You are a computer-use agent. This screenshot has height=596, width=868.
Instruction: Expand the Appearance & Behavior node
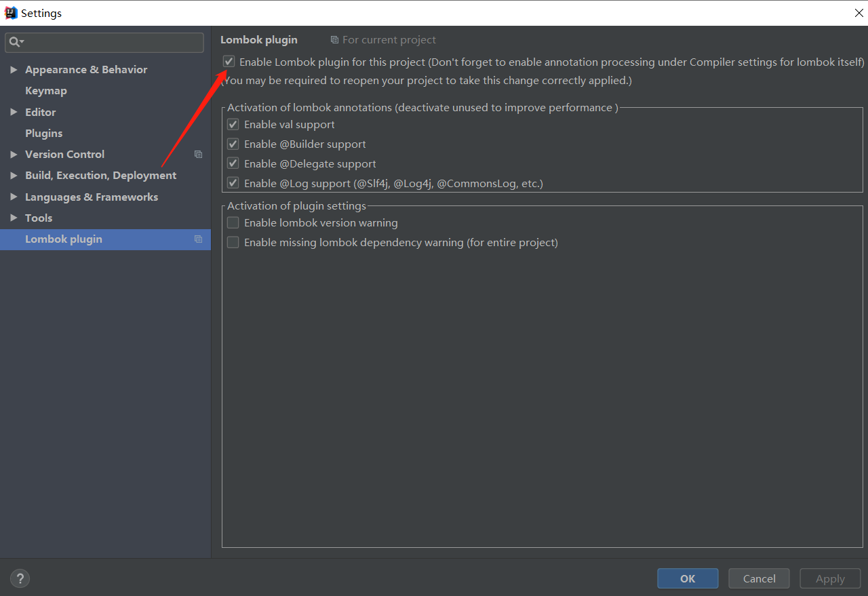14,70
